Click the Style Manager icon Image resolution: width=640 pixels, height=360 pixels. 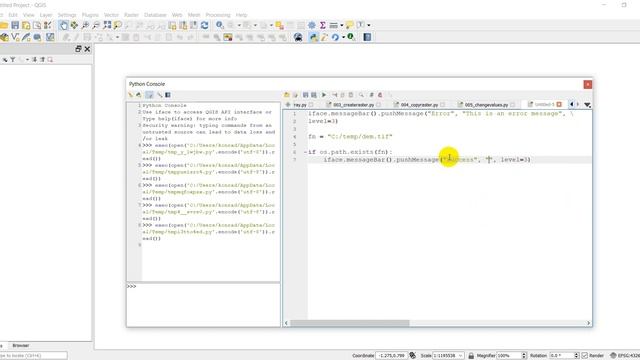click(47, 25)
